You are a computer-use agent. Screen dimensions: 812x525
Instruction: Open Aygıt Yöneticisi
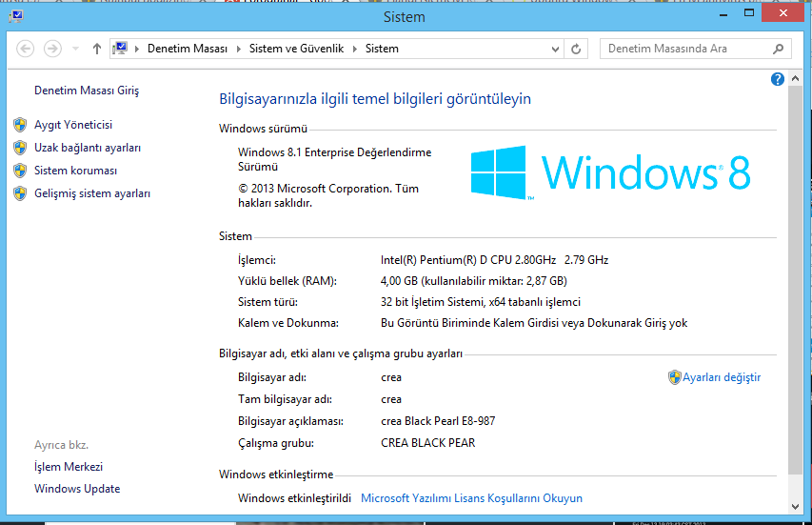point(73,125)
